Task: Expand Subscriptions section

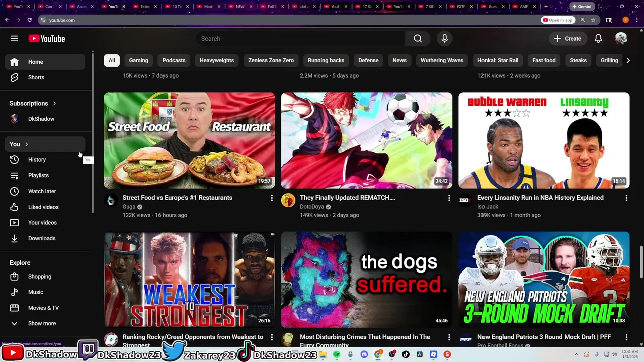Action: click(33, 103)
